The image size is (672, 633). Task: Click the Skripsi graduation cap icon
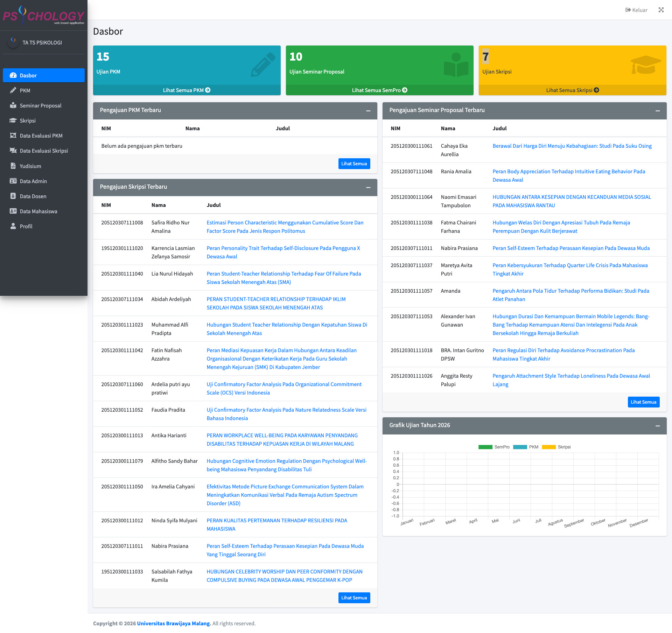[13, 120]
